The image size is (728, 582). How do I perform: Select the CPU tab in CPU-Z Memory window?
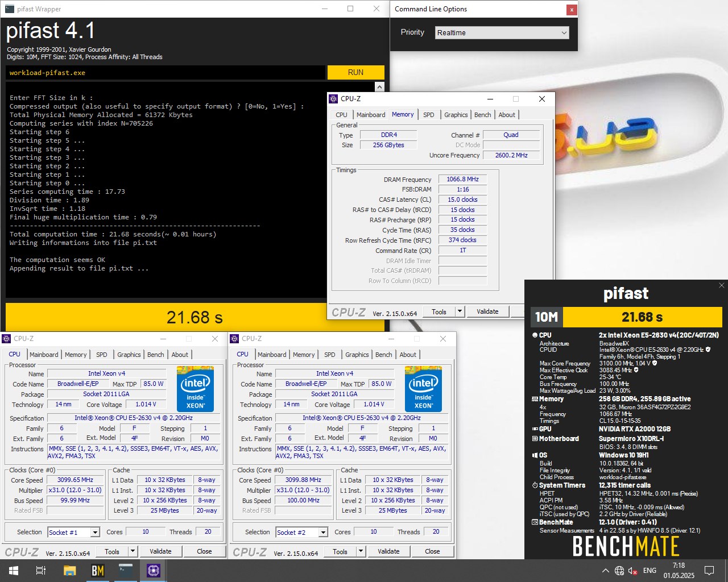click(x=341, y=115)
